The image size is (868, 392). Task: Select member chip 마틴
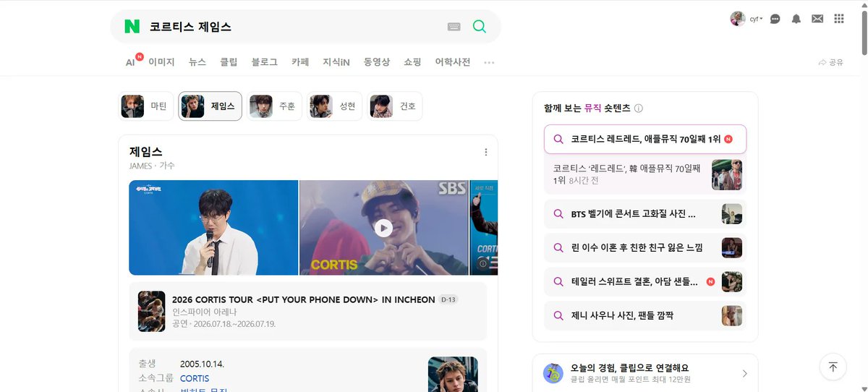(146, 106)
